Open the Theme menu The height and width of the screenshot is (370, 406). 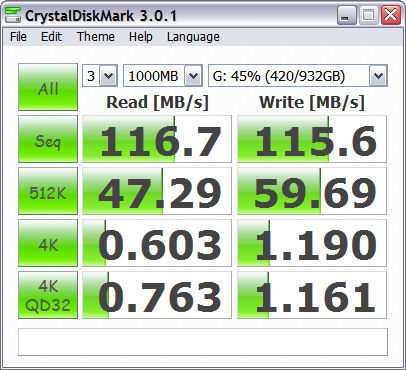pyautogui.click(x=96, y=37)
